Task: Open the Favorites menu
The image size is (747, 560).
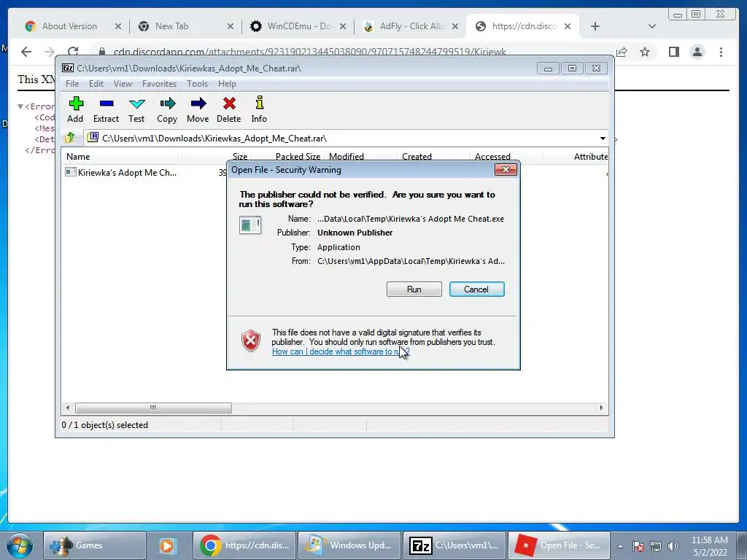Action: 159,84
